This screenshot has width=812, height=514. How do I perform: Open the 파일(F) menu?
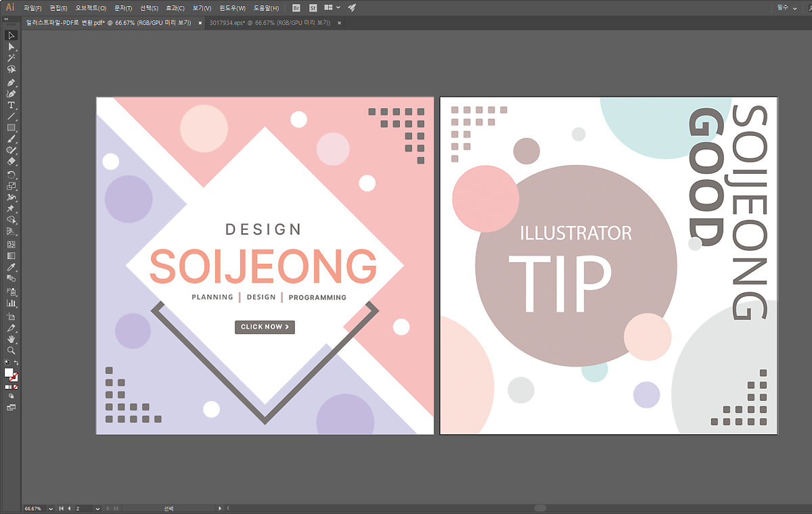(x=32, y=7)
